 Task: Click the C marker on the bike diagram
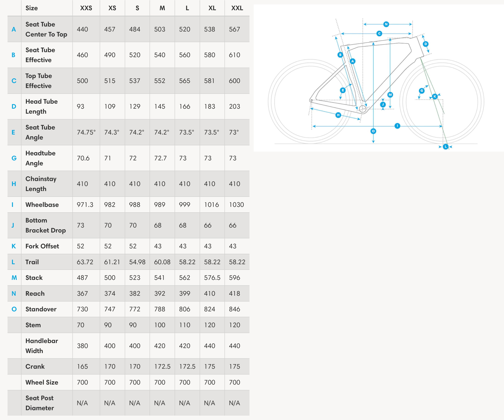point(379,33)
